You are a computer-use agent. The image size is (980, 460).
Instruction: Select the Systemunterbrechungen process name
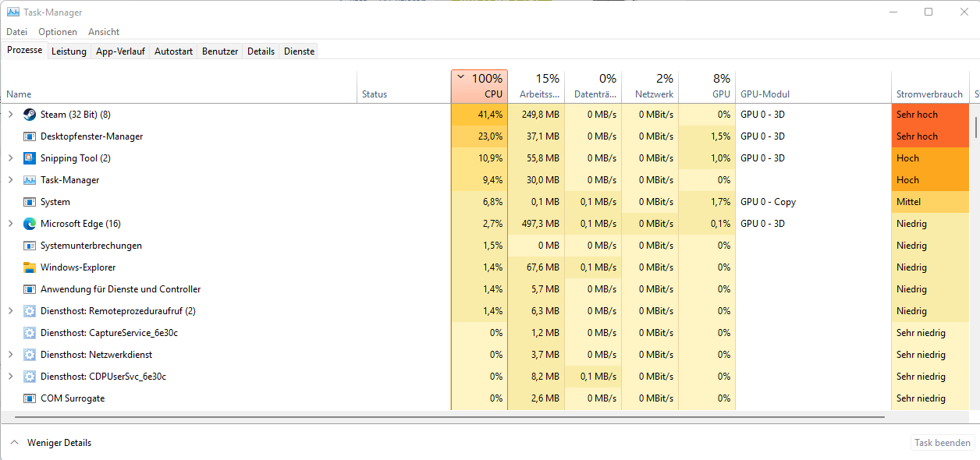[x=91, y=246]
